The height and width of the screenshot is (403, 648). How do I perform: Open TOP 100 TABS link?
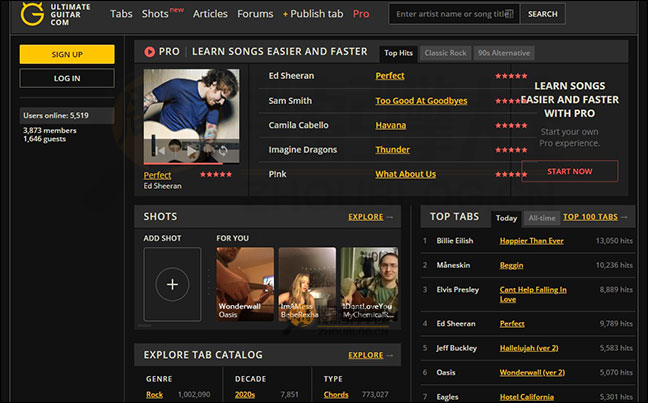pyautogui.click(x=590, y=217)
